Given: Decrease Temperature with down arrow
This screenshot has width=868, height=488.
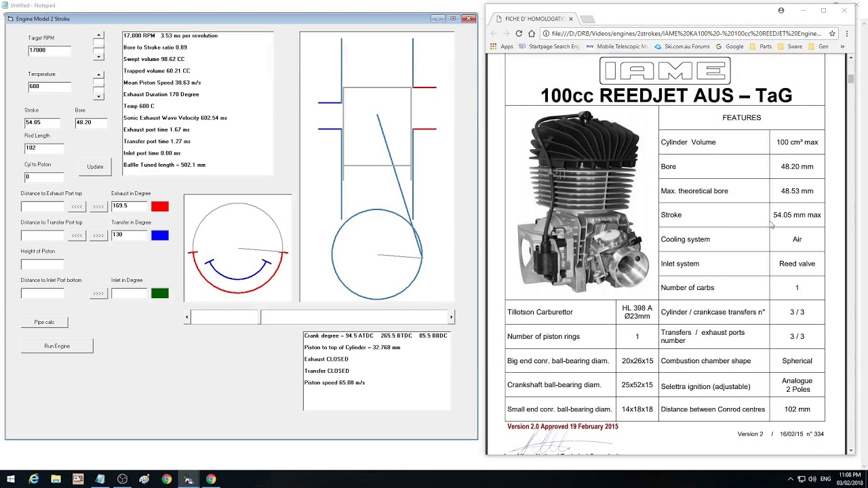Looking at the screenshot, I should 99,96.
